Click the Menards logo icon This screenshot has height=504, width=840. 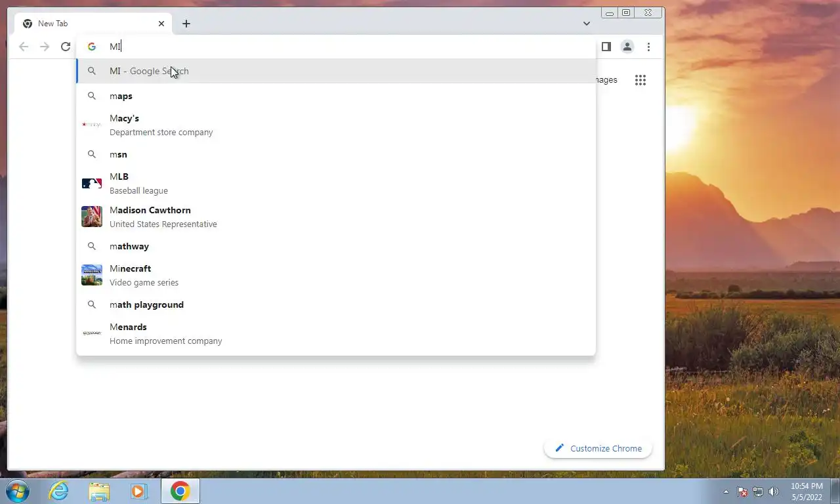pos(92,333)
